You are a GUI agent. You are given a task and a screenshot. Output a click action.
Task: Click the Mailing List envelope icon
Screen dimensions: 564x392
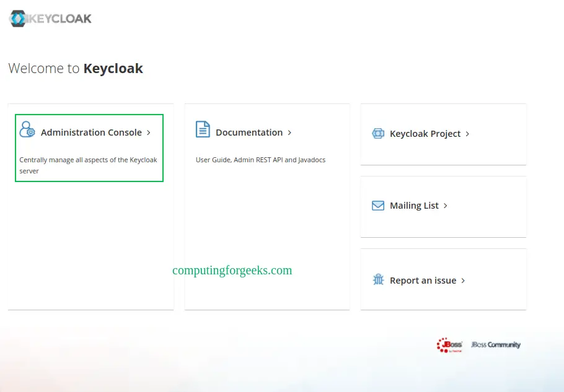point(378,206)
